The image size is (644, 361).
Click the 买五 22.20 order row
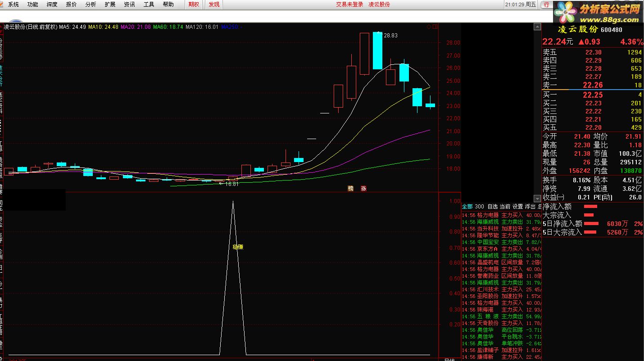point(593,127)
